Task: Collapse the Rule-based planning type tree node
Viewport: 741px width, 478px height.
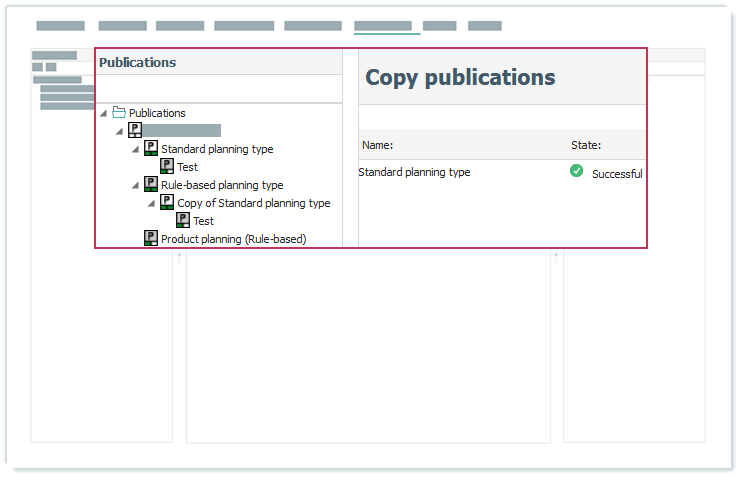Action: (136, 185)
